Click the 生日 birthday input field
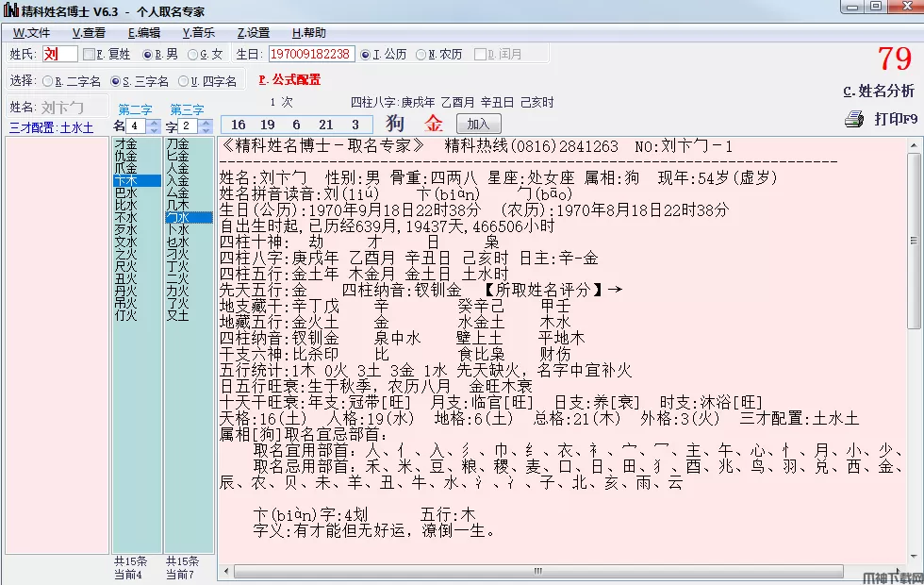The height and width of the screenshot is (585, 924). pyautogui.click(x=311, y=55)
